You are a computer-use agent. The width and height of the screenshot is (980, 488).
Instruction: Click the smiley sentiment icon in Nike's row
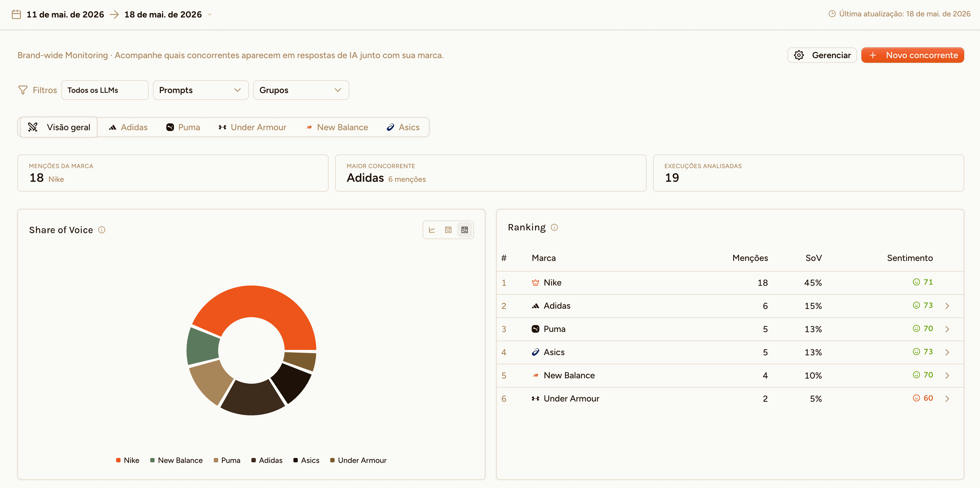tap(916, 282)
